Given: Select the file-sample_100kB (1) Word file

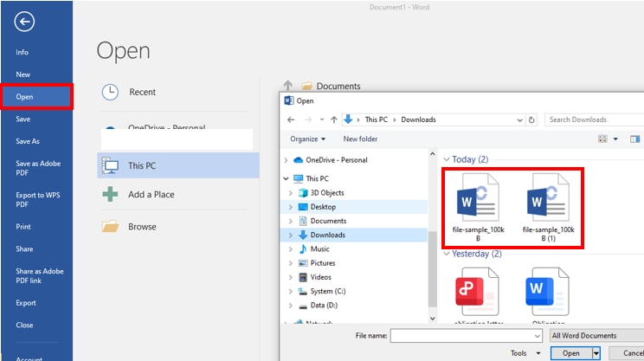Looking at the screenshot, I should coord(548,208).
